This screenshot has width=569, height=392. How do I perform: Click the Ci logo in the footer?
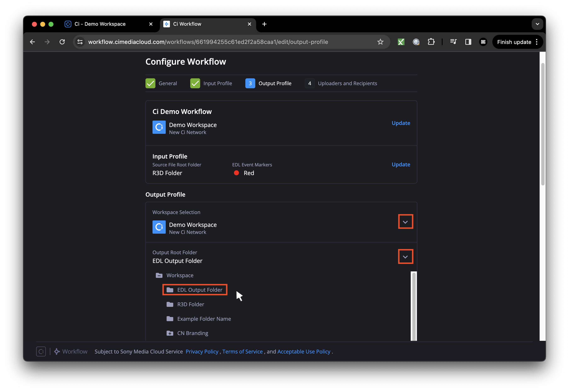[41, 351]
